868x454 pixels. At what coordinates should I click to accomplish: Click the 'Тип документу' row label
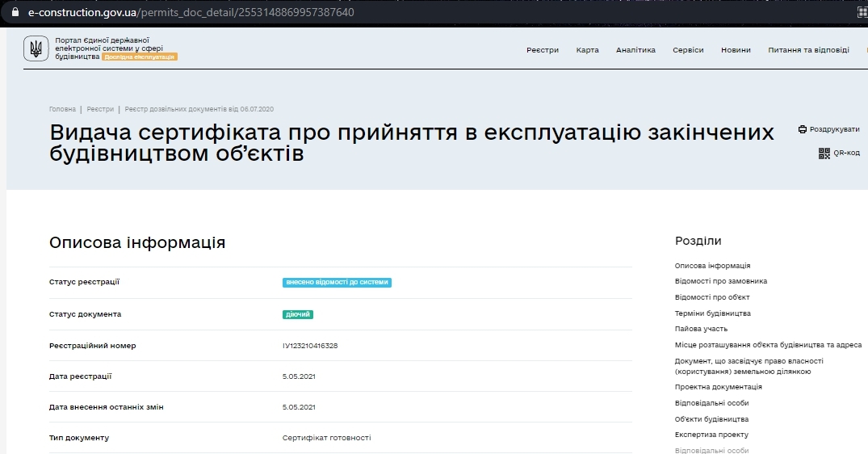pyautogui.click(x=78, y=438)
